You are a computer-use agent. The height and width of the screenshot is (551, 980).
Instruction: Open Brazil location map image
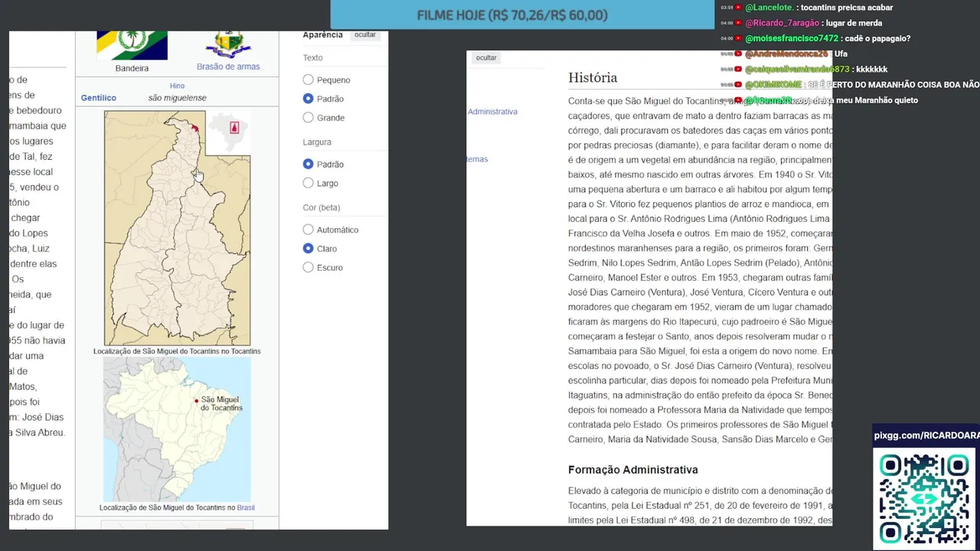pos(177,429)
